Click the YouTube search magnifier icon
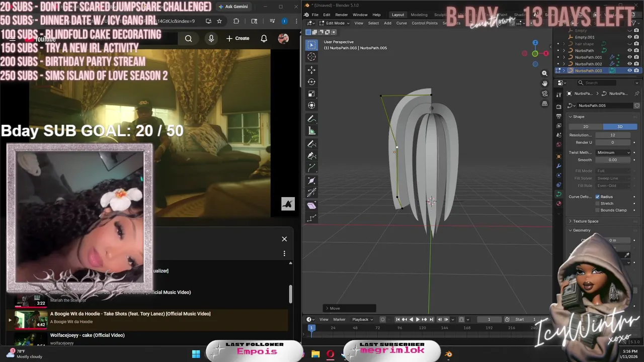This screenshot has width=644, height=362. coord(188,38)
